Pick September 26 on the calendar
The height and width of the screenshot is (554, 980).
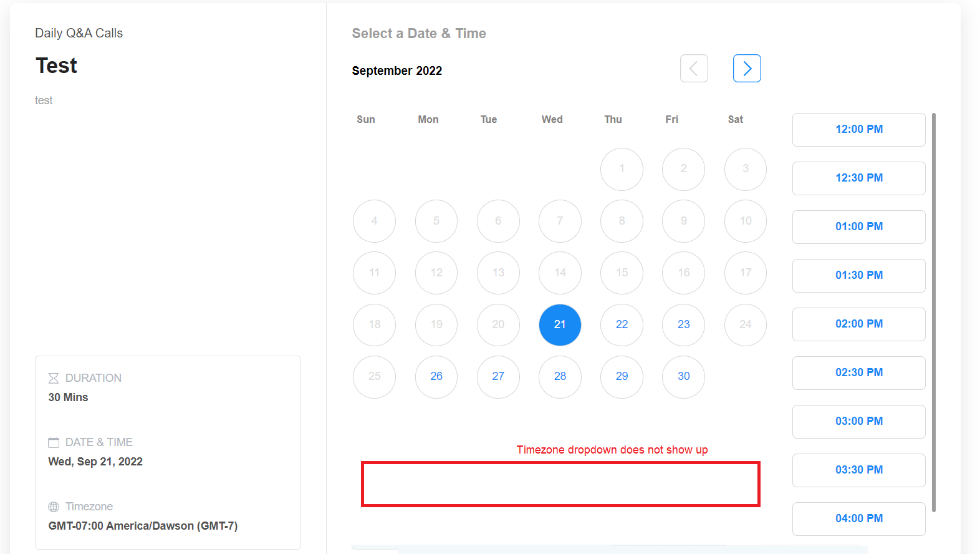click(x=436, y=376)
